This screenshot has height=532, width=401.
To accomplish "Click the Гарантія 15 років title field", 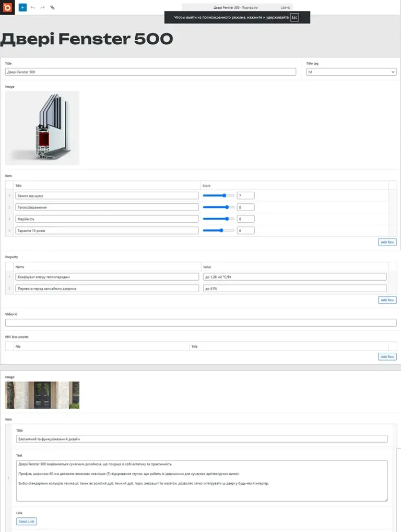I will point(107,230).
